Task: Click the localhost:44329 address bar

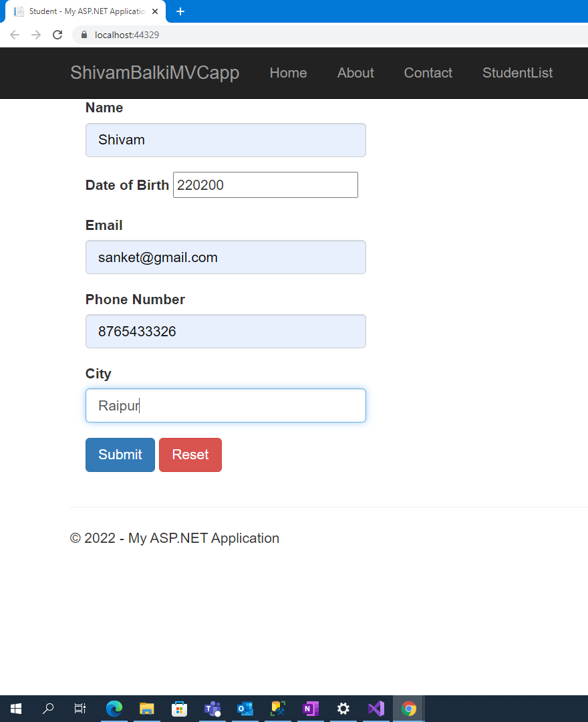Action: coord(329,35)
